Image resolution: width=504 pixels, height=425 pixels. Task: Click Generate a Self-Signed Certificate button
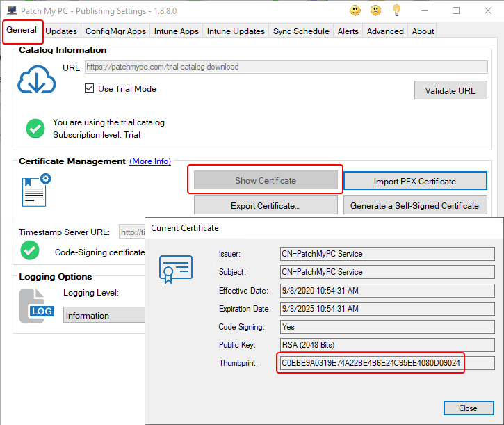tap(415, 205)
